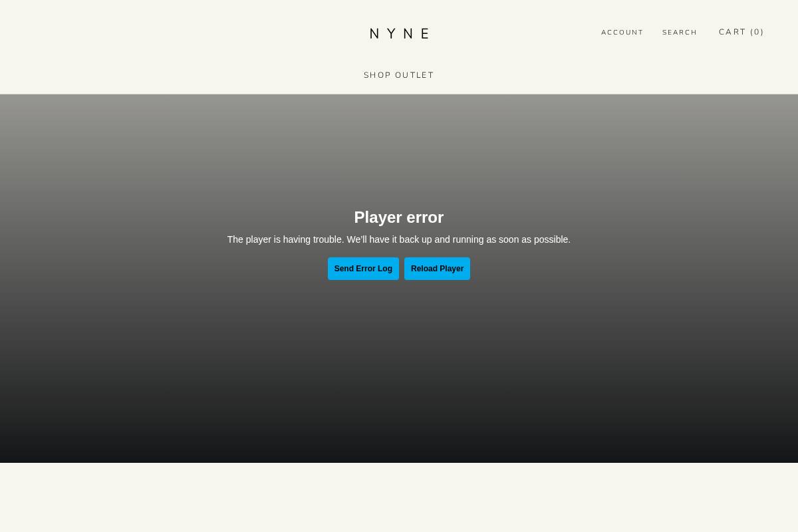Select the error description text
Screen dimensions: 798x532
(398, 239)
